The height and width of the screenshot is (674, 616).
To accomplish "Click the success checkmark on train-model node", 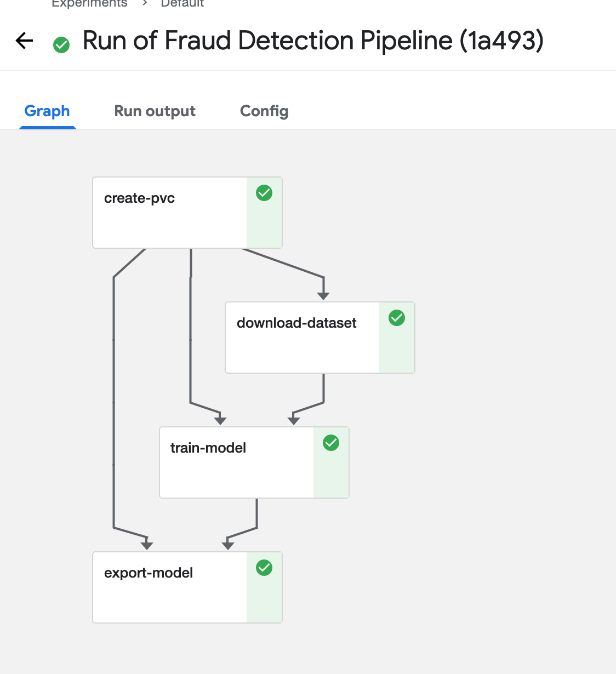I will tap(330, 443).
